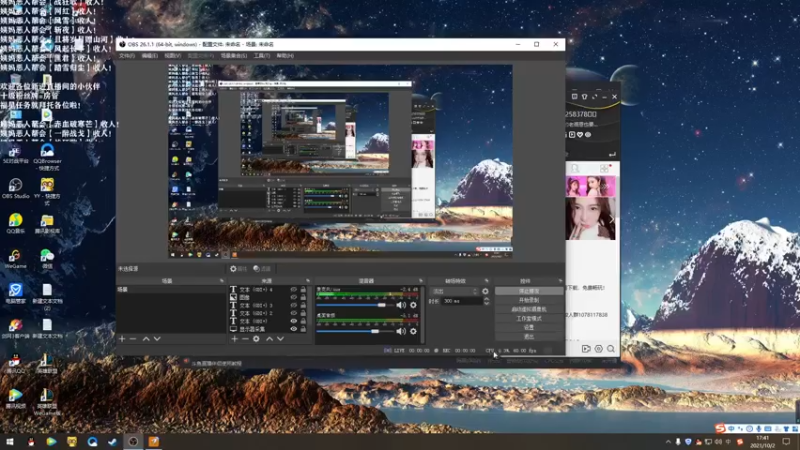Image resolution: width=800 pixels, height=450 pixels.
Task: Click 开始录制 start recording button
Action: (529, 301)
